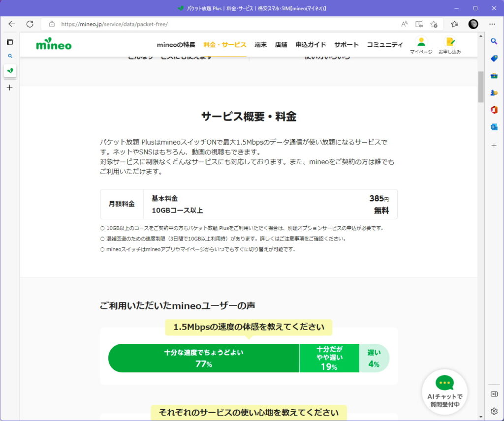Open お申し込み application icon
The height and width of the screenshot is (421, 504).
[x=450, y=45]
